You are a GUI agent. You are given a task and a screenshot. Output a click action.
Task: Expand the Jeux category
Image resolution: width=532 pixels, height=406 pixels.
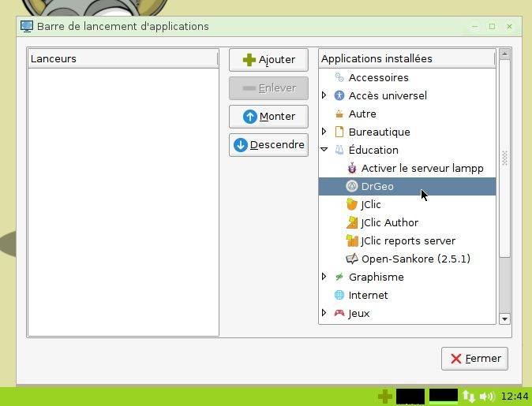point(324,313)
